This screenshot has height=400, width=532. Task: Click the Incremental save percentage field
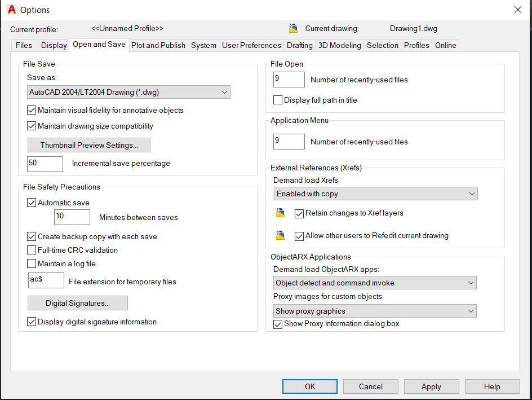pyautogui.click(x=45, y=164)
